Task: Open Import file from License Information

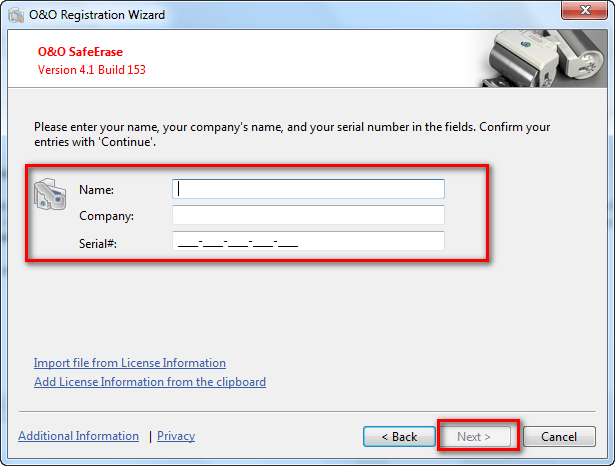Action: (130, 363)
